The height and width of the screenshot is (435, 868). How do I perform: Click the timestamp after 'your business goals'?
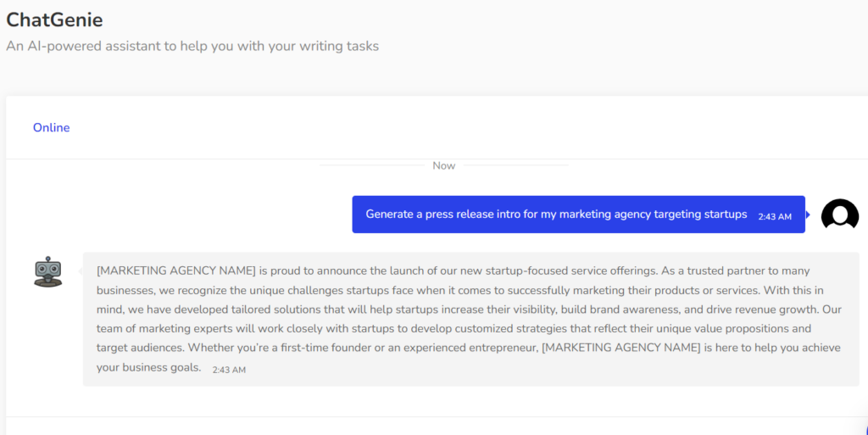coord(229,370)
